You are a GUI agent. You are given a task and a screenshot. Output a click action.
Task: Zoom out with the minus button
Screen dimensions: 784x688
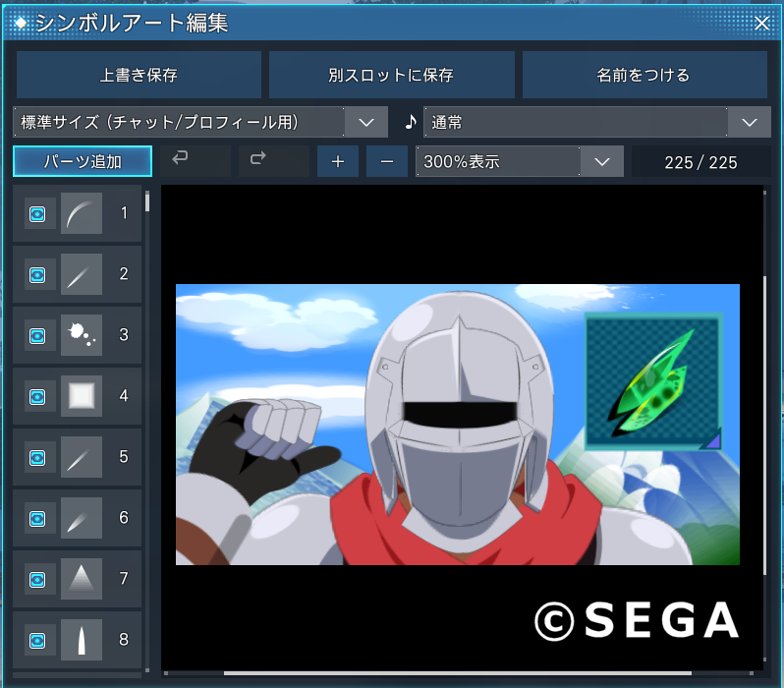pyautogui.click(x=387, y=161)
